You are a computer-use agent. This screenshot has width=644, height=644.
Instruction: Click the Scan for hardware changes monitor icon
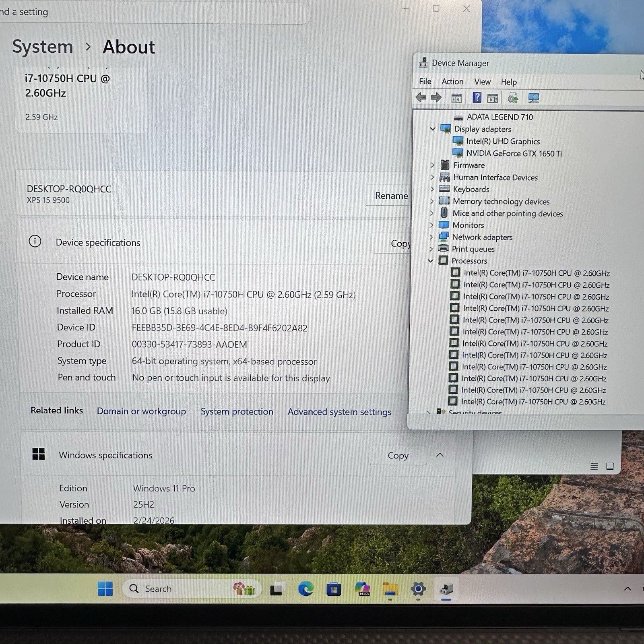(534, 98)
